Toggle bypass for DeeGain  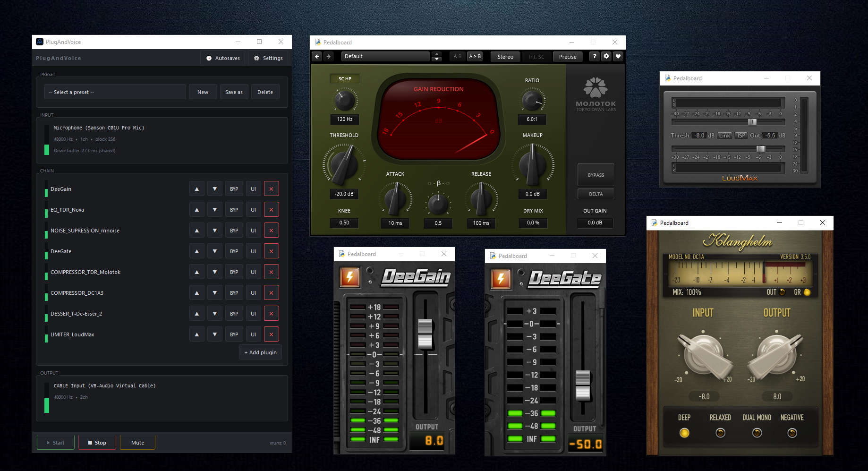coord(234,189)
